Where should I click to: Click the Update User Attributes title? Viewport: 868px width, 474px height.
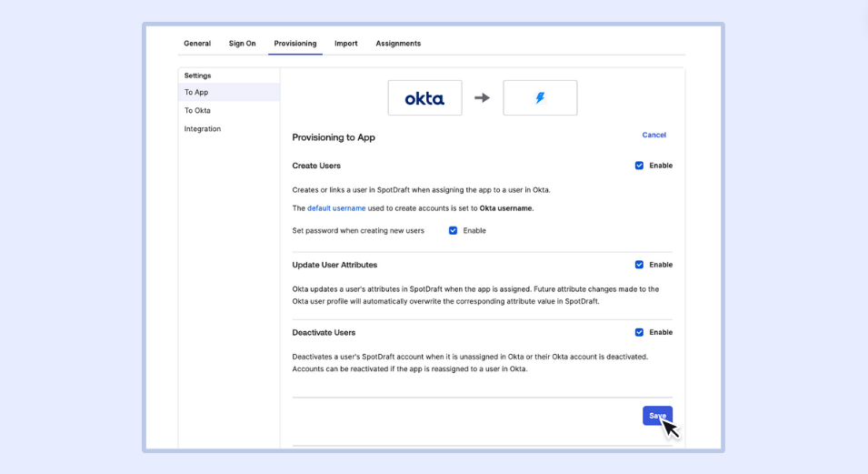(334, 265)
